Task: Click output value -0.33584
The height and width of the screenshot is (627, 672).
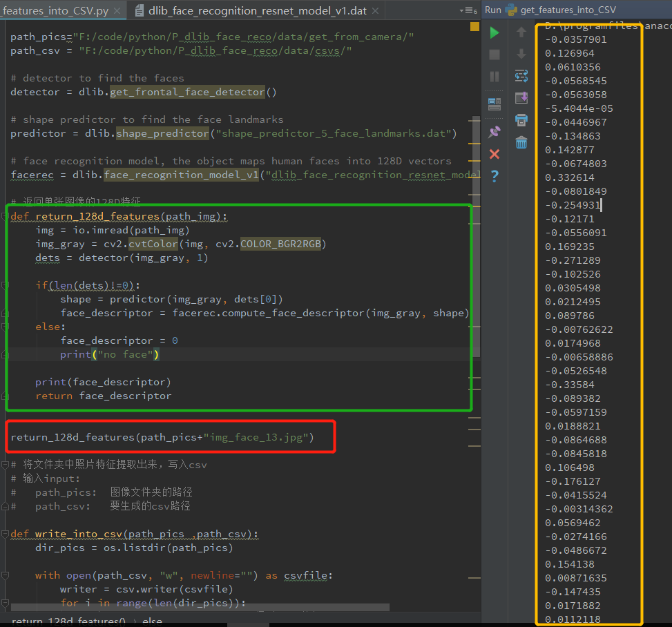Action: [x=570, y=385]
